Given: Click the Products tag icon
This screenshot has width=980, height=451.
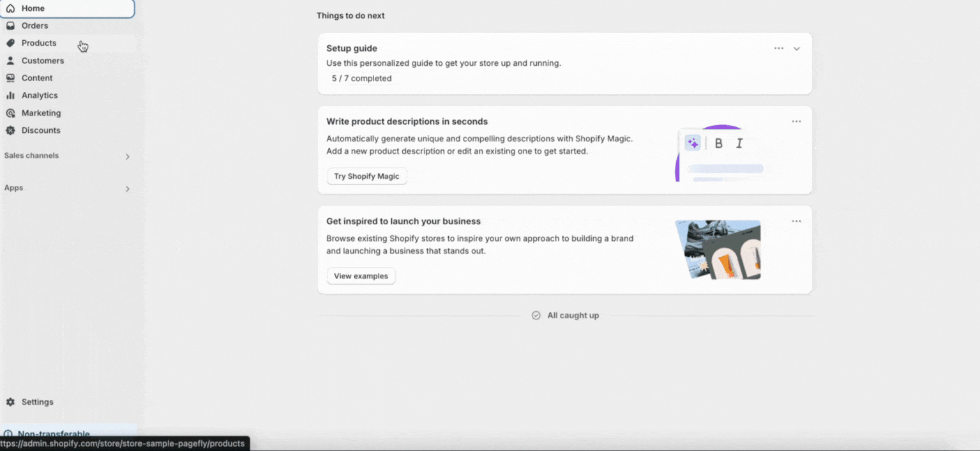Looking at the screenshot, I should [x=10, y=43].
